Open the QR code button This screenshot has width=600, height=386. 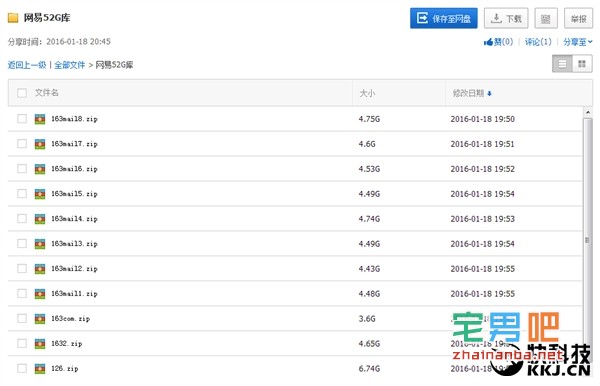[x=546, y=18]
